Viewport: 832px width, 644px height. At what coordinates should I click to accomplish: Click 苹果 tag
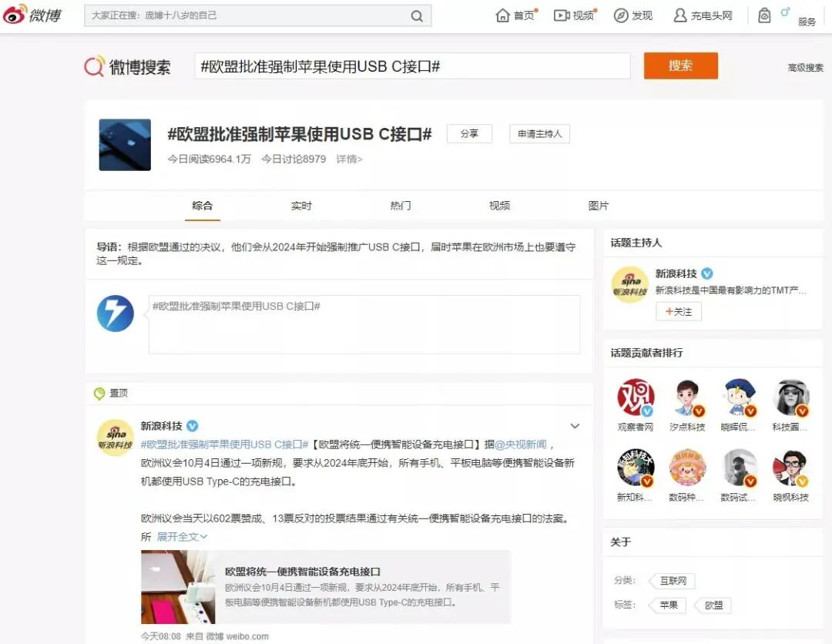coord(669,605)
